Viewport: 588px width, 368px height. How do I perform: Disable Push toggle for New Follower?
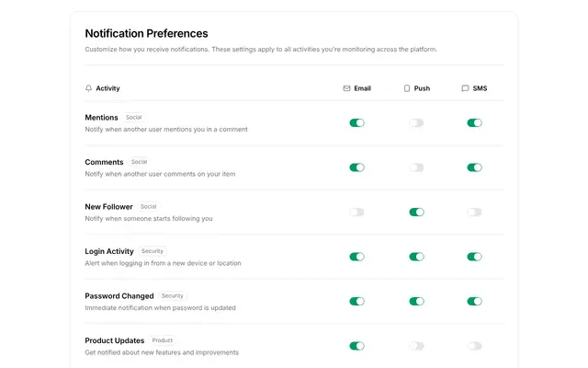tap(416, 213)
